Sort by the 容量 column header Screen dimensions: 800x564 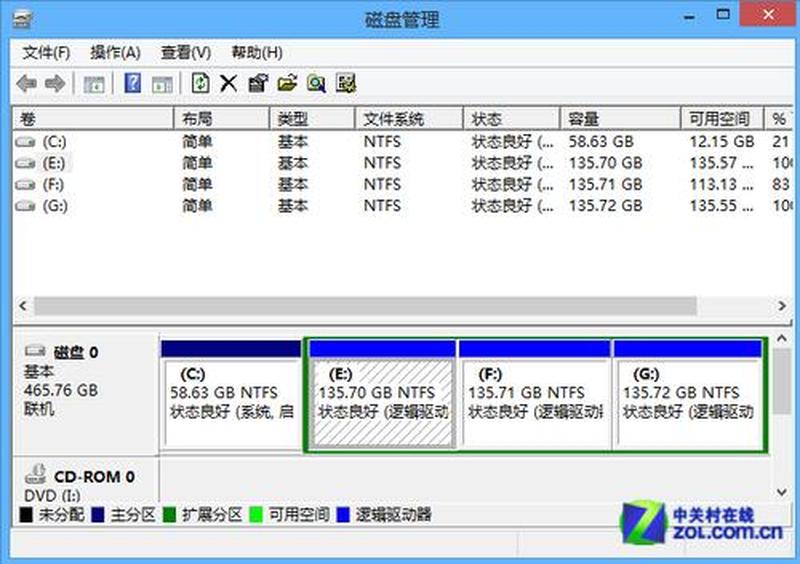(620, 119)
